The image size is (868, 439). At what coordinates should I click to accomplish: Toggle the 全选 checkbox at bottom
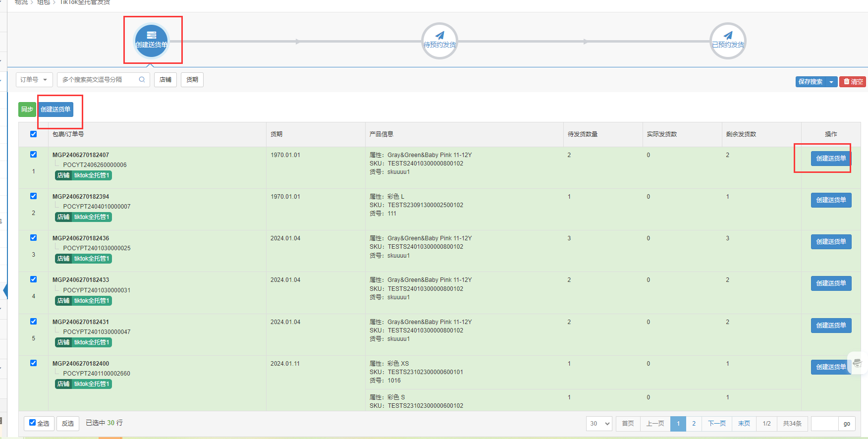click(x=33, y=423)
